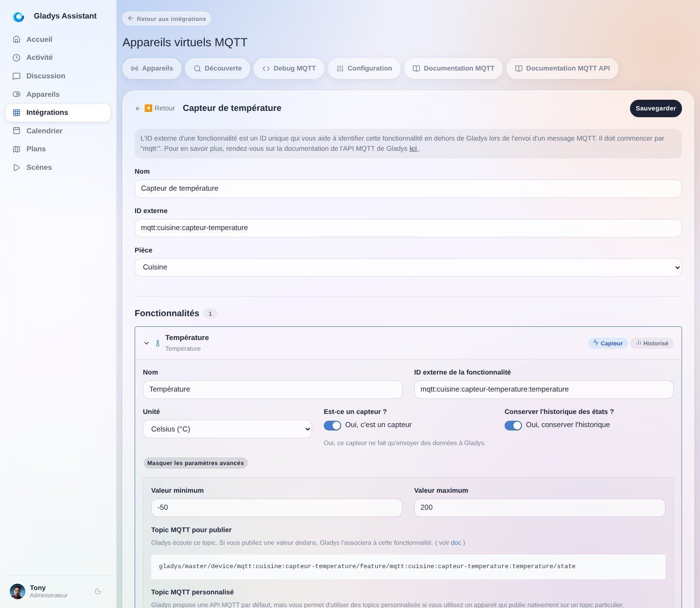Click the feature Nom field 'Température'
The height and width of the screenshot is (608, 700).
tap(272, 390)
